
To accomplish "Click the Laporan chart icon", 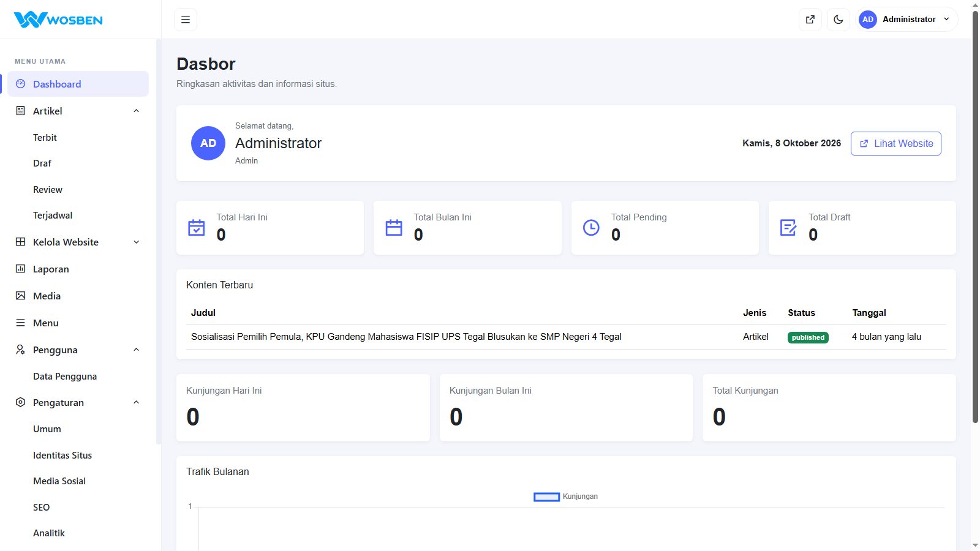I will pos(21,269).
